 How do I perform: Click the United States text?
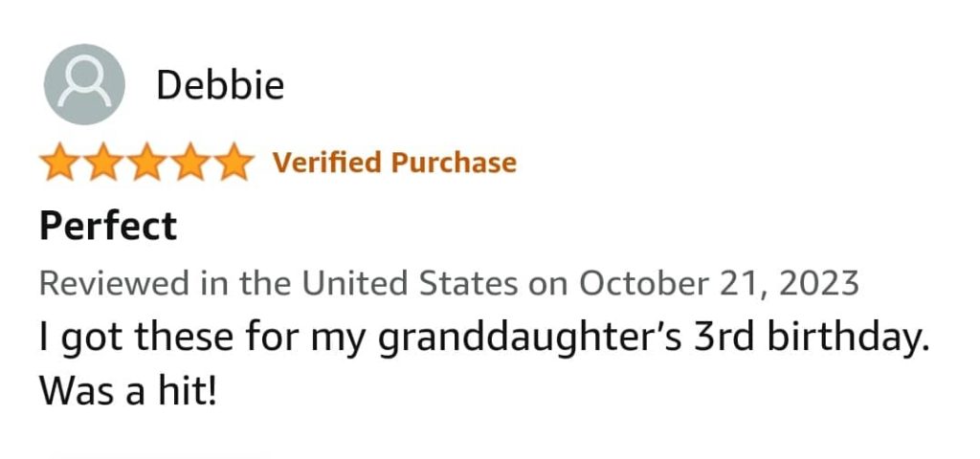click(x=410, y=284)
